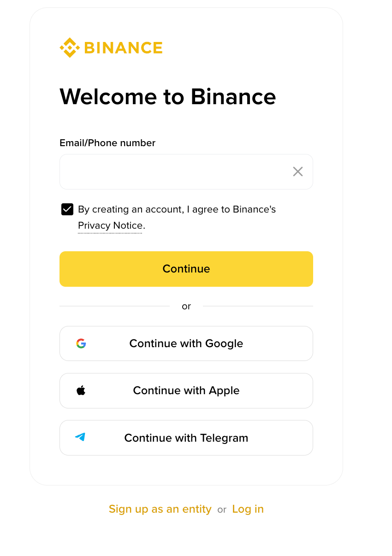392x556 pixels.
Task: Clear the email field using the X icon
Action: tap(298, 172)
